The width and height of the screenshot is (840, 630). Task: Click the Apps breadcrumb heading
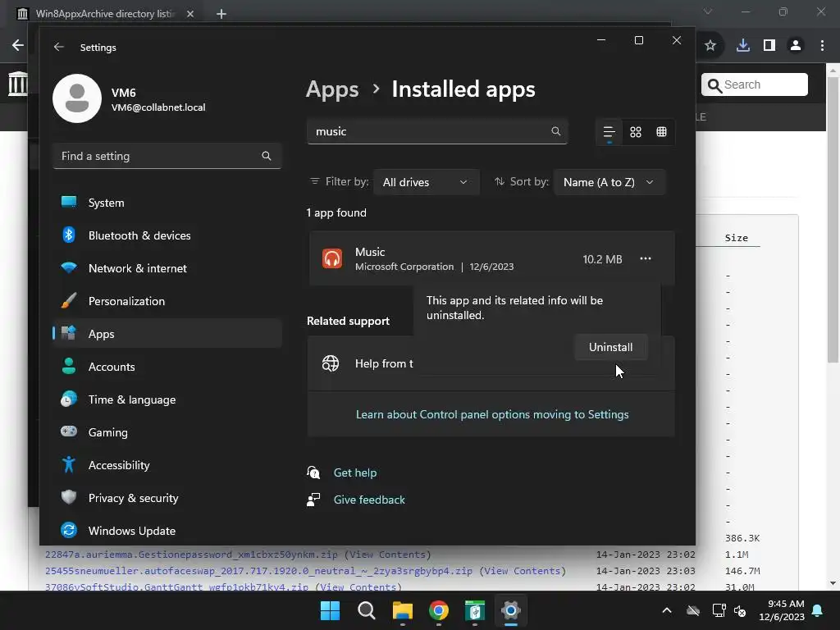pos(332,89)
